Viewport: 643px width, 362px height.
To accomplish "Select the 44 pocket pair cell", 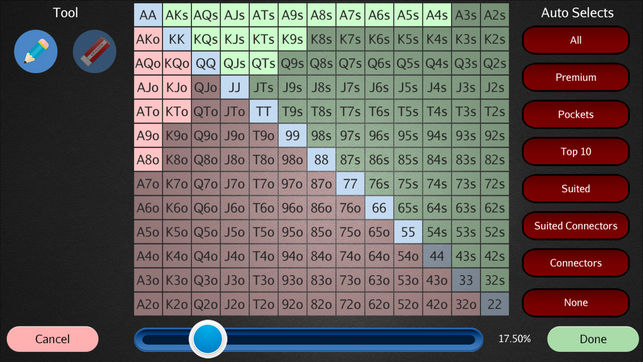I will click(437, 256).
